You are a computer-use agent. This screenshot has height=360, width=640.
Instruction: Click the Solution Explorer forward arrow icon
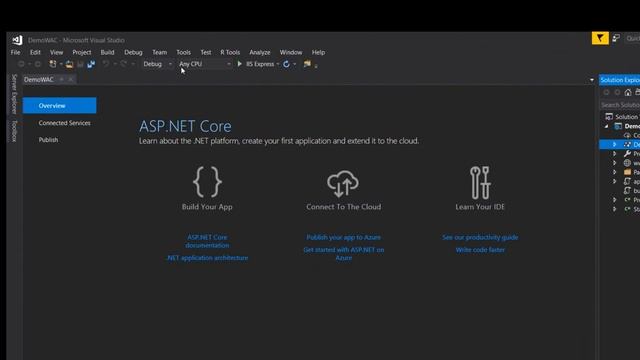(x=617, y=92)
